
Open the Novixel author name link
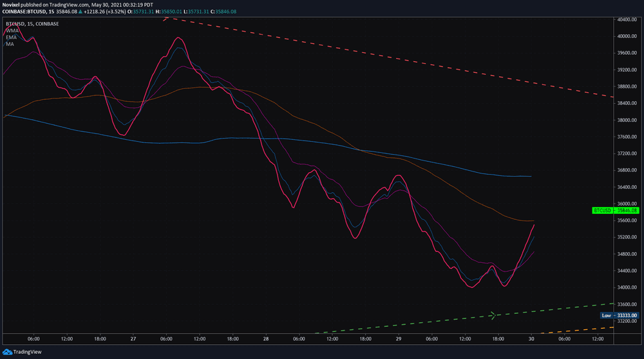pos(13,4)
